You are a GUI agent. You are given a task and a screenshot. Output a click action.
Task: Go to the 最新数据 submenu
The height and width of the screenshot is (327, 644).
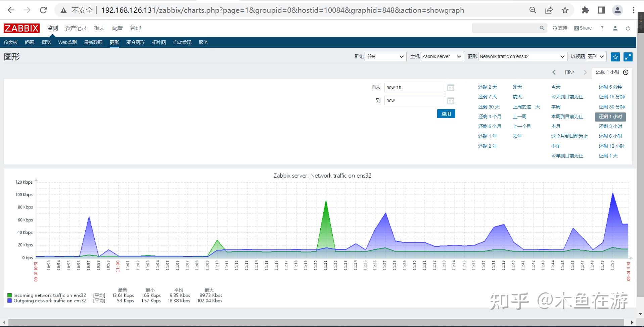pyautogui.click(x=93, y=42)
